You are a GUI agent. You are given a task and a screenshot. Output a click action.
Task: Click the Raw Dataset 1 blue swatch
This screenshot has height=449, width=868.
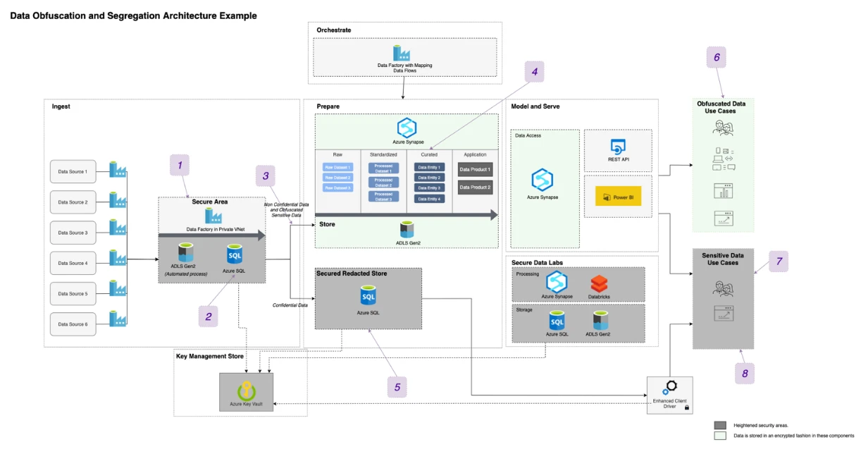(337, 167)
